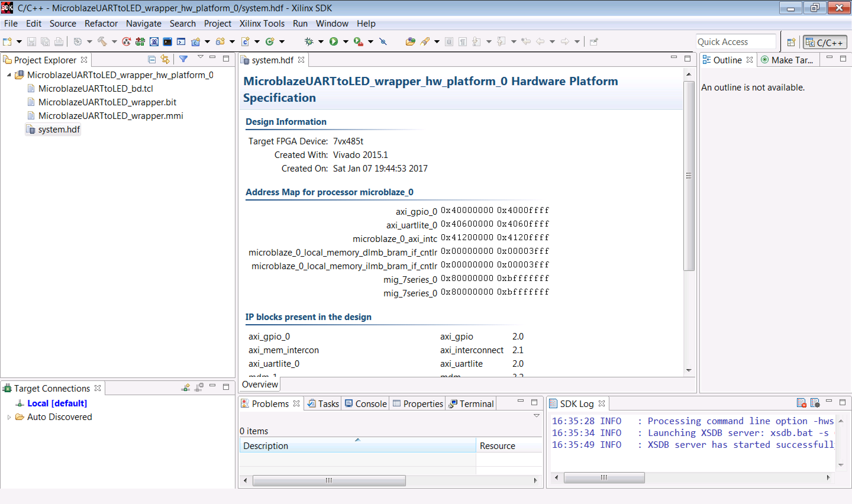
Task: Open the File menu
Action: click(x=11, y=23)
